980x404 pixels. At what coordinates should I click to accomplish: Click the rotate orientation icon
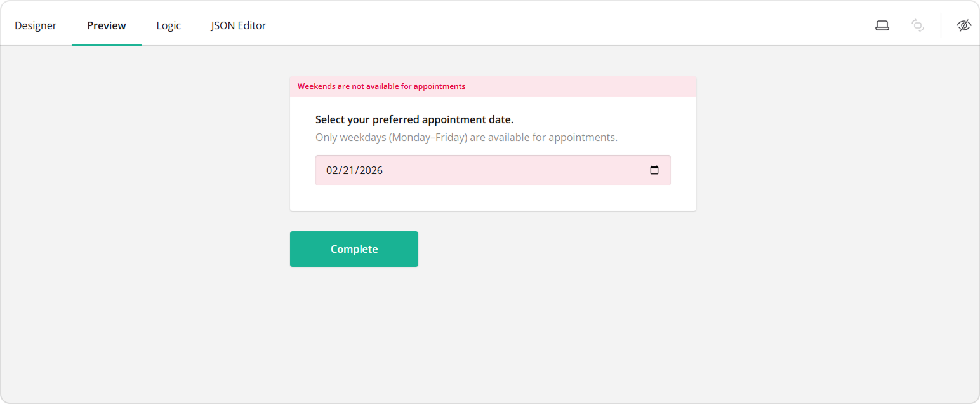click(917, 25)
